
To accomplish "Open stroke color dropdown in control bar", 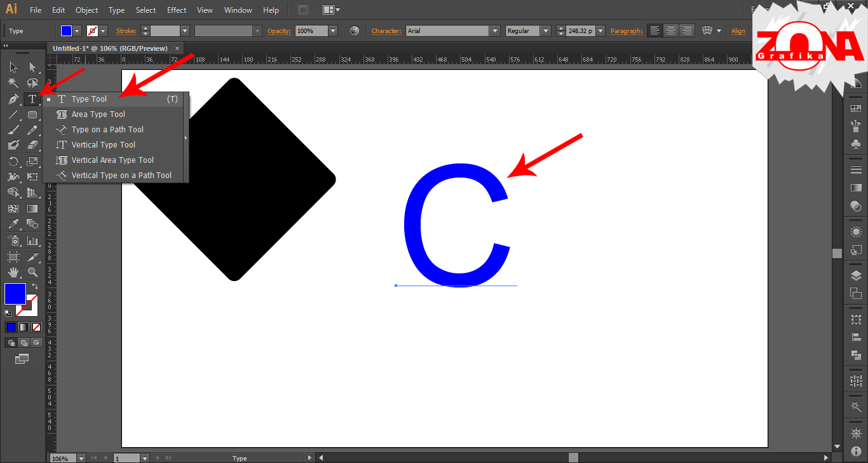I will click(x=103, y=31).
